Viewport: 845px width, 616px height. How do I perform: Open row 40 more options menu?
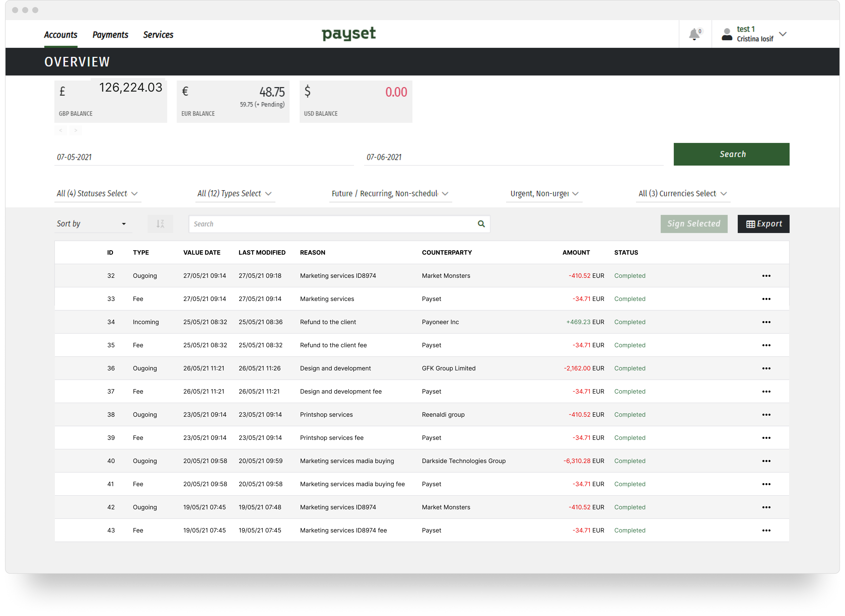pos(766,460)
